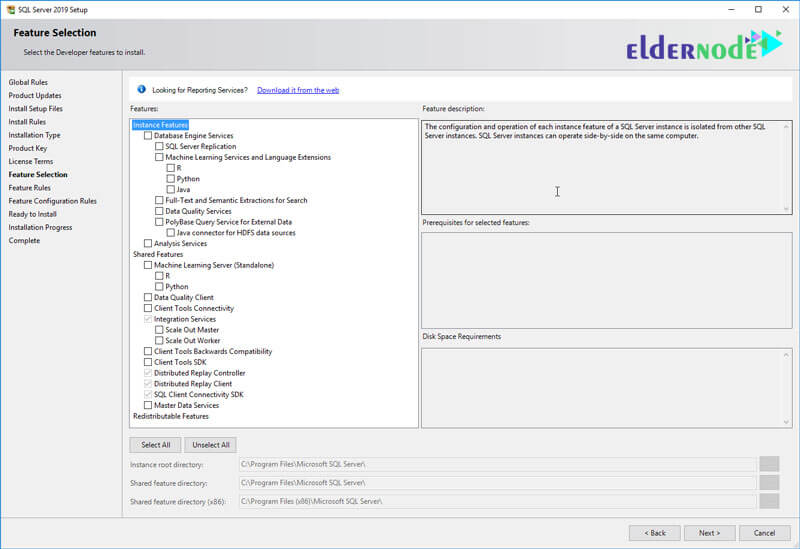
Task: Toggle Distributed Replay Controller checkbox
Action: tap(148, 373)
